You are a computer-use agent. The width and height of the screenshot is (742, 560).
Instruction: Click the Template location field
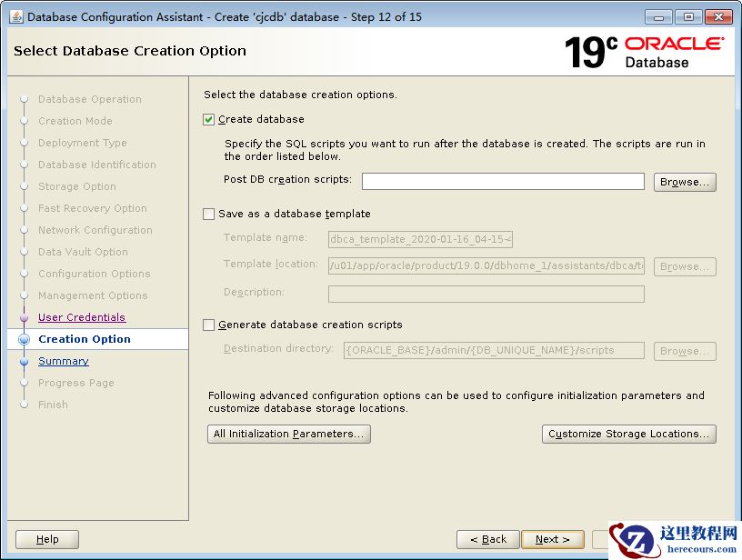[486, 265]
